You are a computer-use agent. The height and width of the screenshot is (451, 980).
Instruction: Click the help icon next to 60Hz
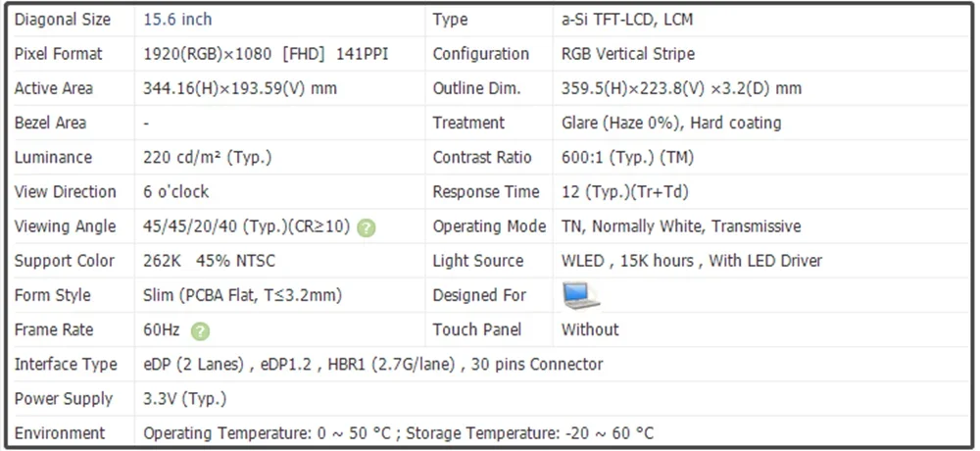click(200, 331)
